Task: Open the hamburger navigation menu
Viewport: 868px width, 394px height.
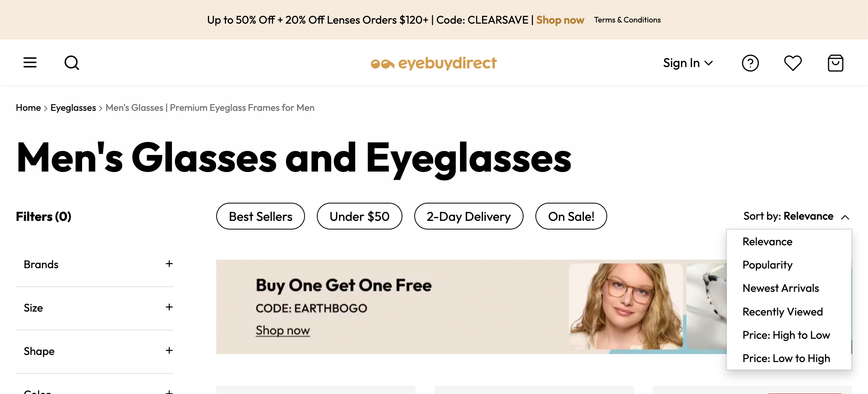Action: pos(30,63)
